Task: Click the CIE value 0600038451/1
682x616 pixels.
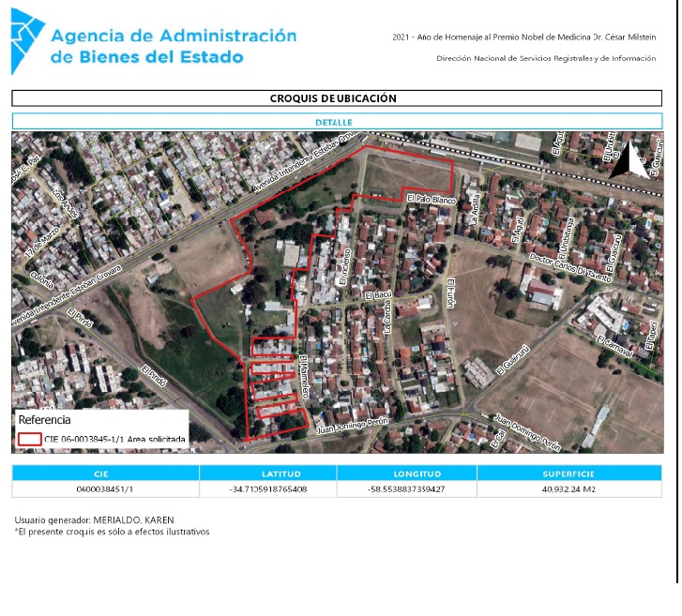Action: point(105,488)
